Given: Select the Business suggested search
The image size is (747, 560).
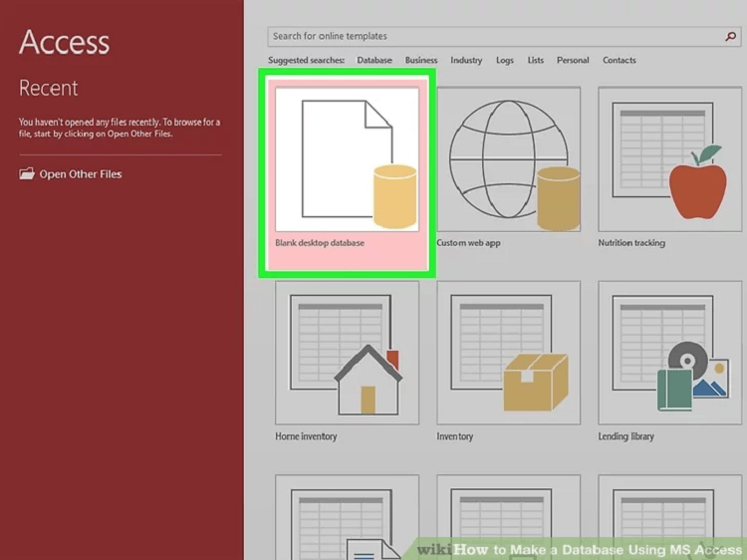Looking at the screenshot, I should 421,61.
